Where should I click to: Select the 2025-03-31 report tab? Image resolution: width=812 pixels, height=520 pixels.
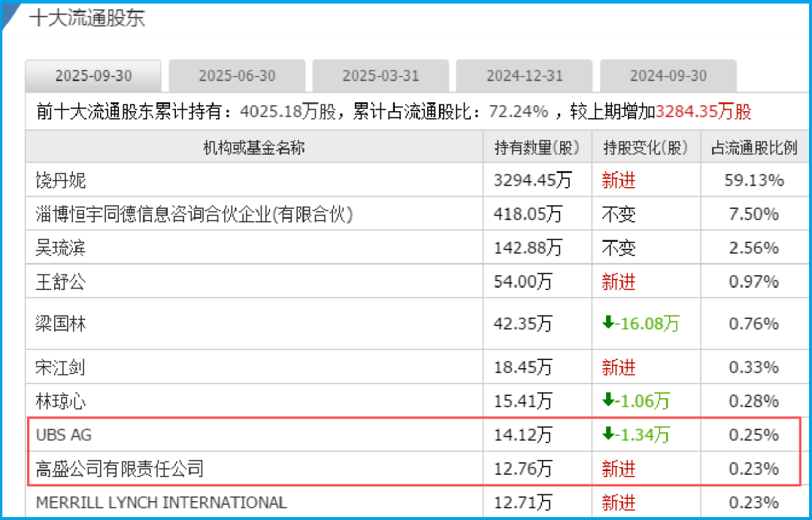[x=380, y=76]
